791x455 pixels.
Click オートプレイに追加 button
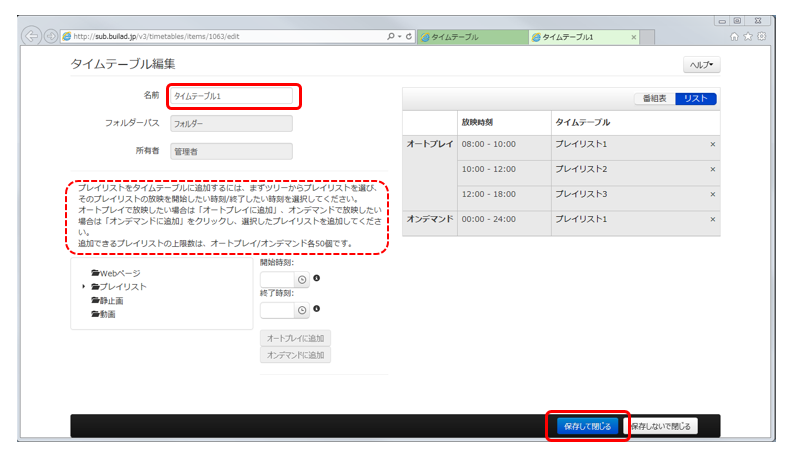(295, 338)
